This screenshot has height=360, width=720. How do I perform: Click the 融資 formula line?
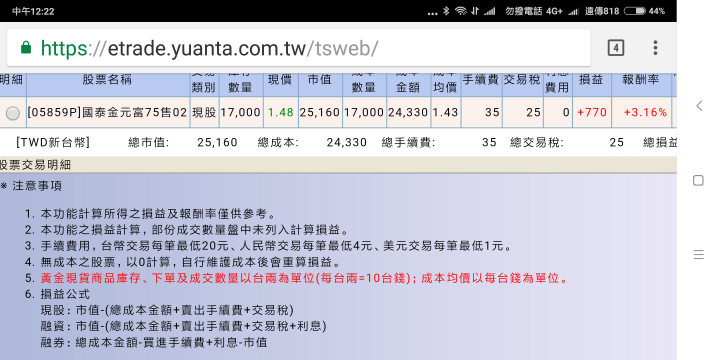(184, 326)
